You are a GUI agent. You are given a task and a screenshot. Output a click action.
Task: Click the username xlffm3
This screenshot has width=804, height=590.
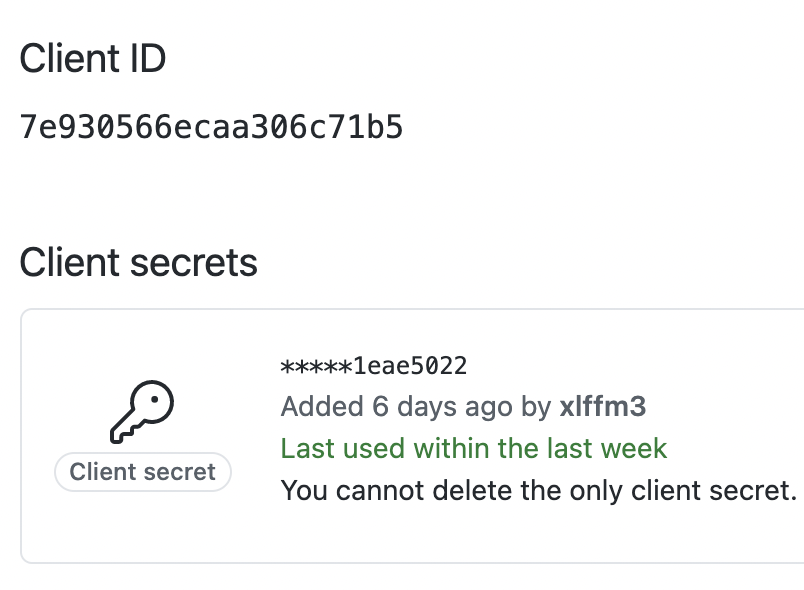(x=602, y=406)
